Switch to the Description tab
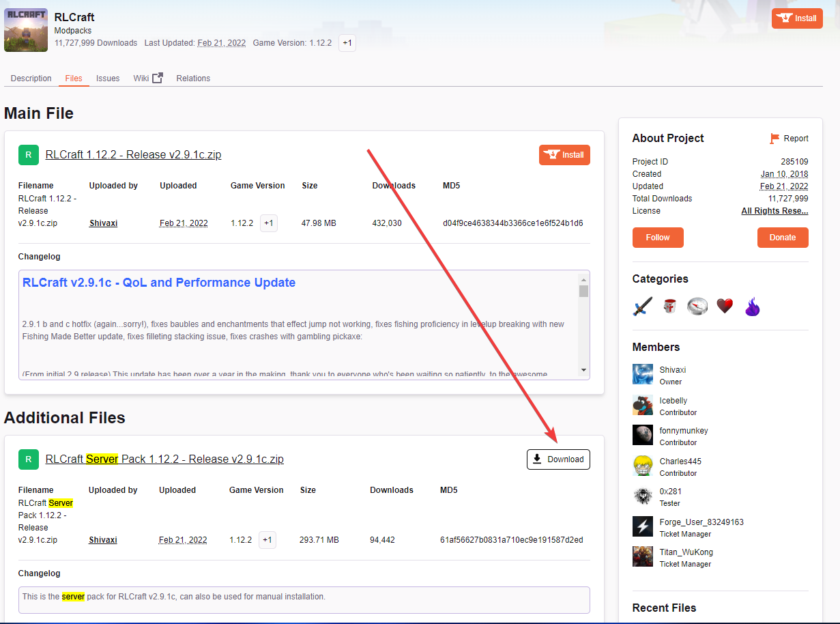 31,79
